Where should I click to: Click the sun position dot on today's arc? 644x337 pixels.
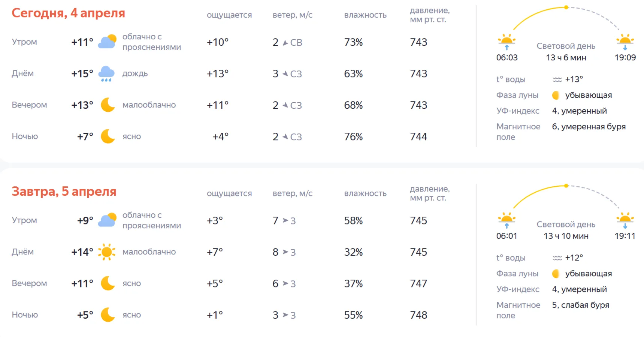point(566,7)
